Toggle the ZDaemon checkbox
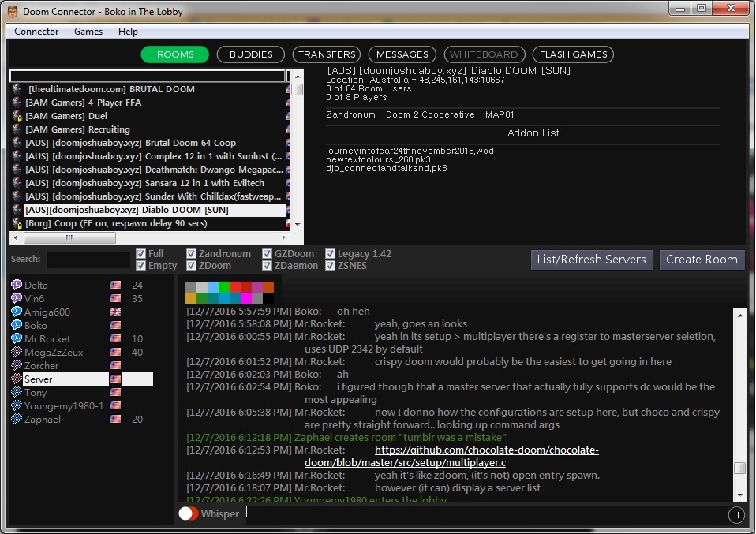Screen dimensions: 756x534 click(267, 266)
